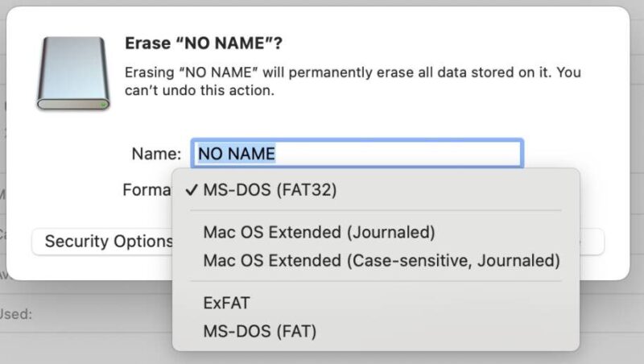The width and height of the screenshot is (644, 364).
Task: Select Mac OS Extended (Case-sensitive, Journaled)
Action: coord(381,260)
